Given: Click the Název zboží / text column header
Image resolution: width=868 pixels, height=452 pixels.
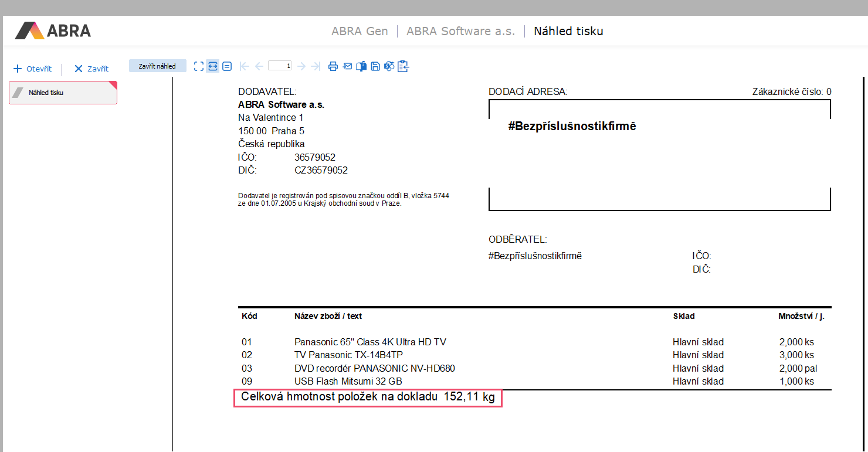Looking at the screenshot, I should 328,316.
